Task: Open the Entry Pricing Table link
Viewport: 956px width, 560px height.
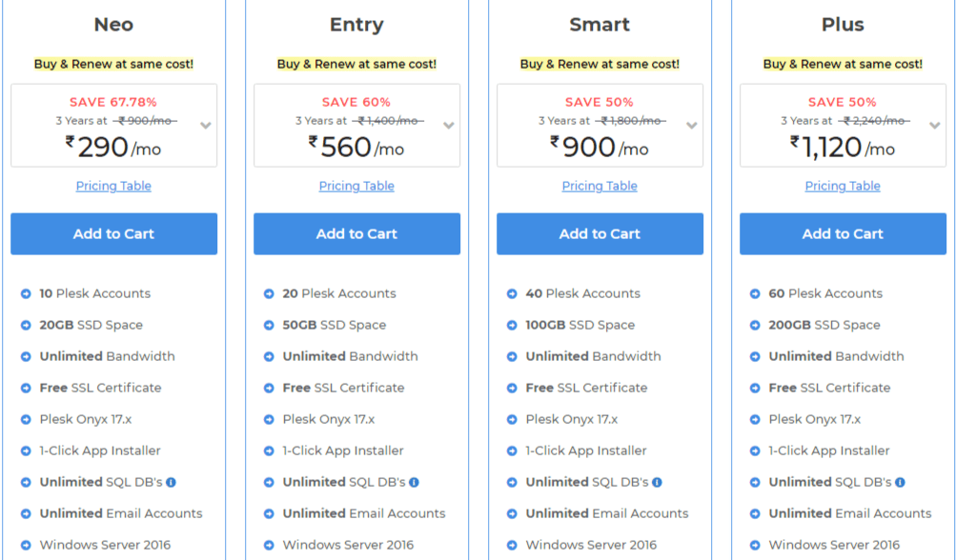Action: point(356,186)
